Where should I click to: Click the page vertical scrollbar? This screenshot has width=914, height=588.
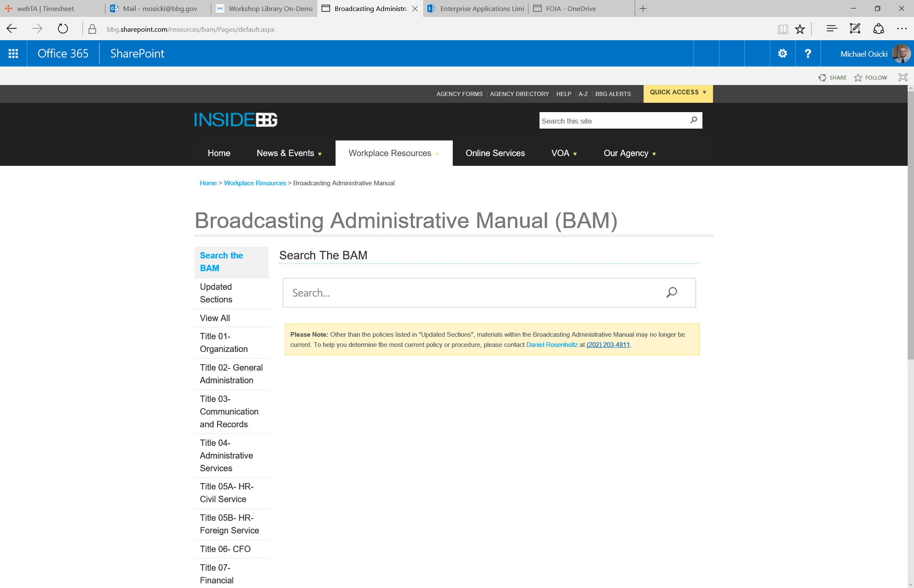(911, 226)
